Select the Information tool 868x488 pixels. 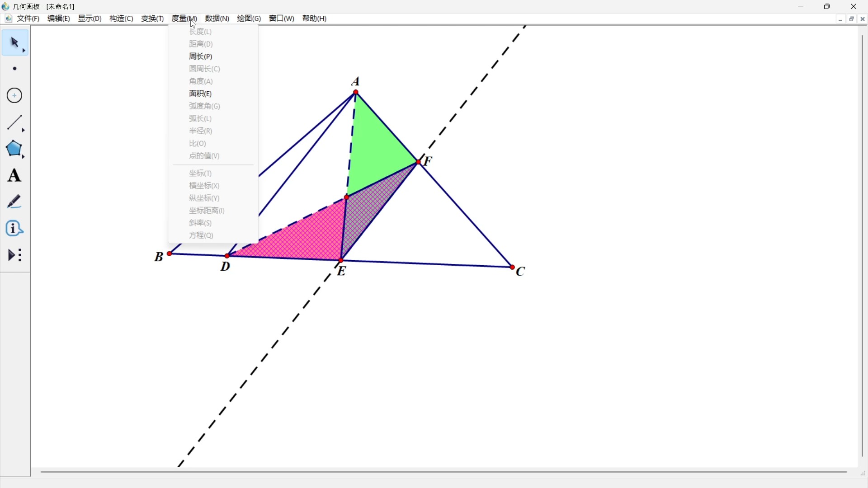tap(15, 229)
